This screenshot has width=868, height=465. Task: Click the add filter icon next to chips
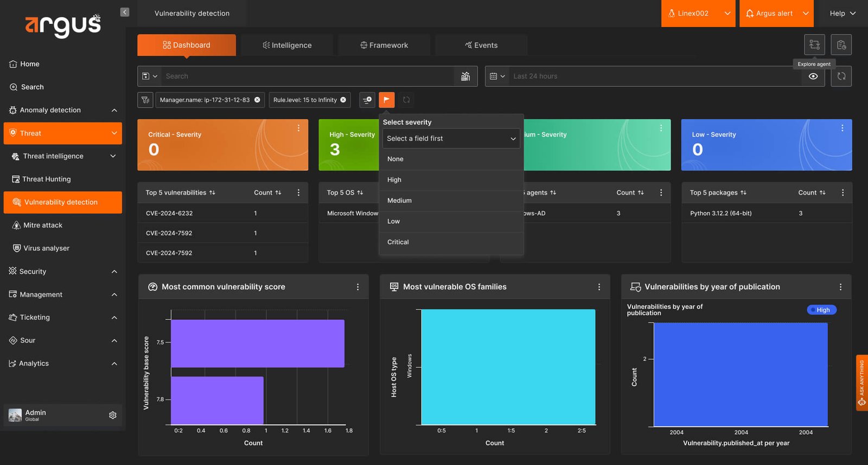point(367,100)
